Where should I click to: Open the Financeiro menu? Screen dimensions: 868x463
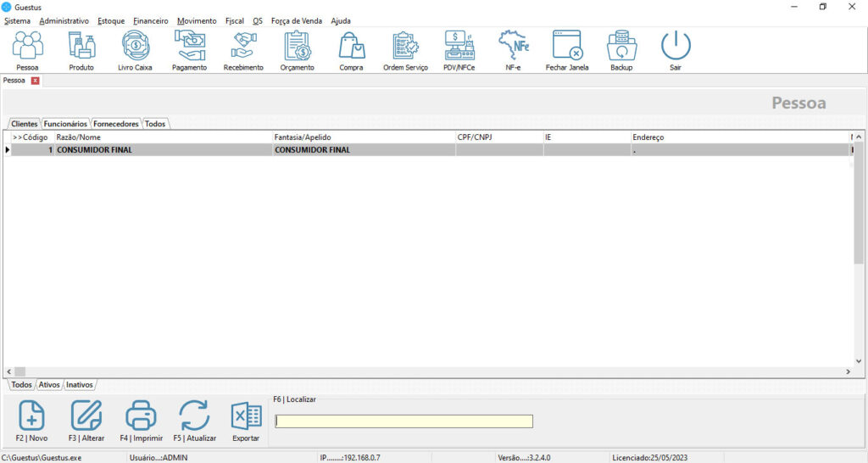pyautogui.click(x=151, y=20)
